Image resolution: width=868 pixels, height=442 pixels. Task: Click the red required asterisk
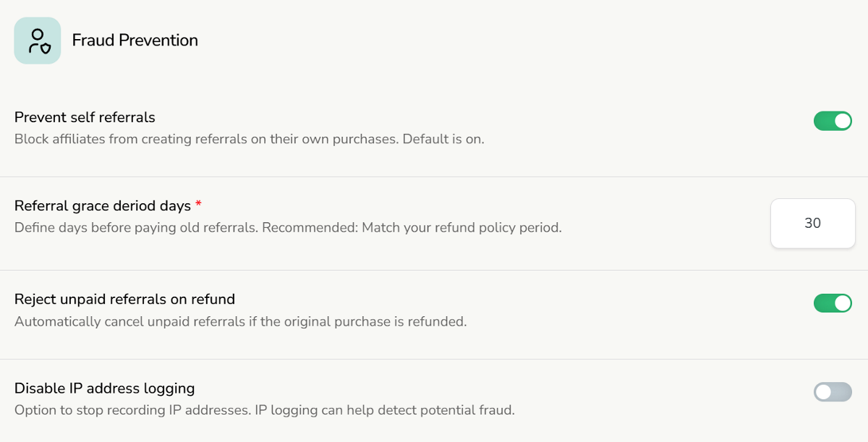click(x=198, y=205)
